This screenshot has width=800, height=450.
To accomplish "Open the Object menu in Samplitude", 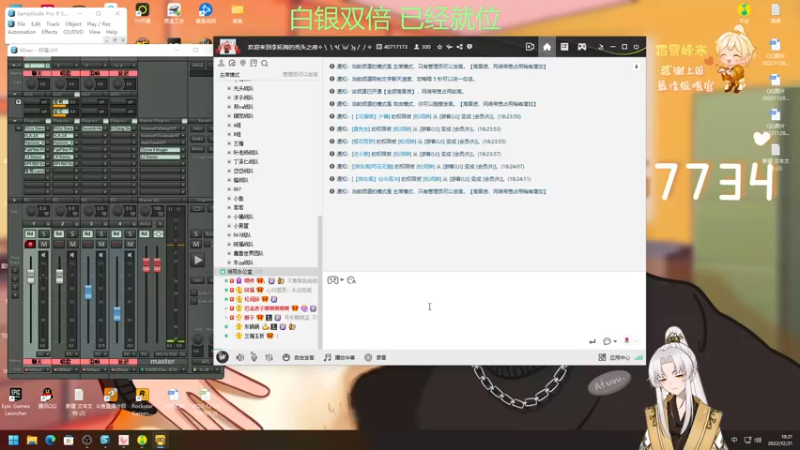I will pyautogui.click(x=73, y=24).
